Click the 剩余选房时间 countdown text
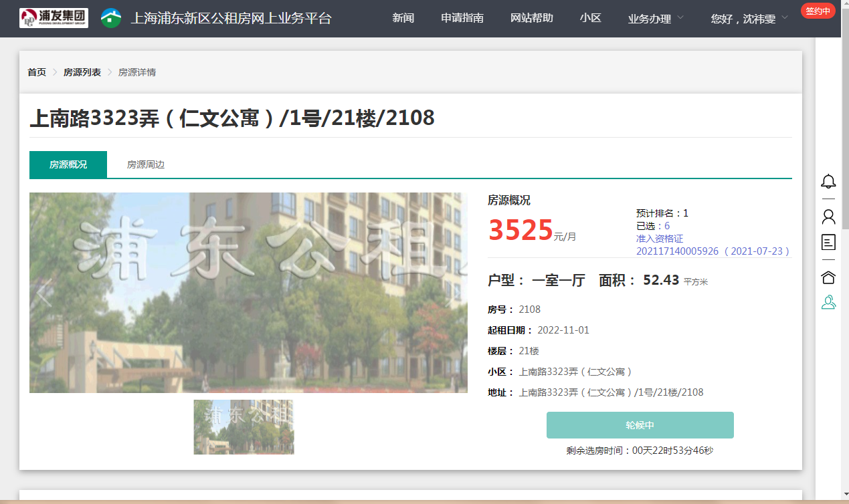The height and width of the screenshot is (504, 849). point(640,451)
